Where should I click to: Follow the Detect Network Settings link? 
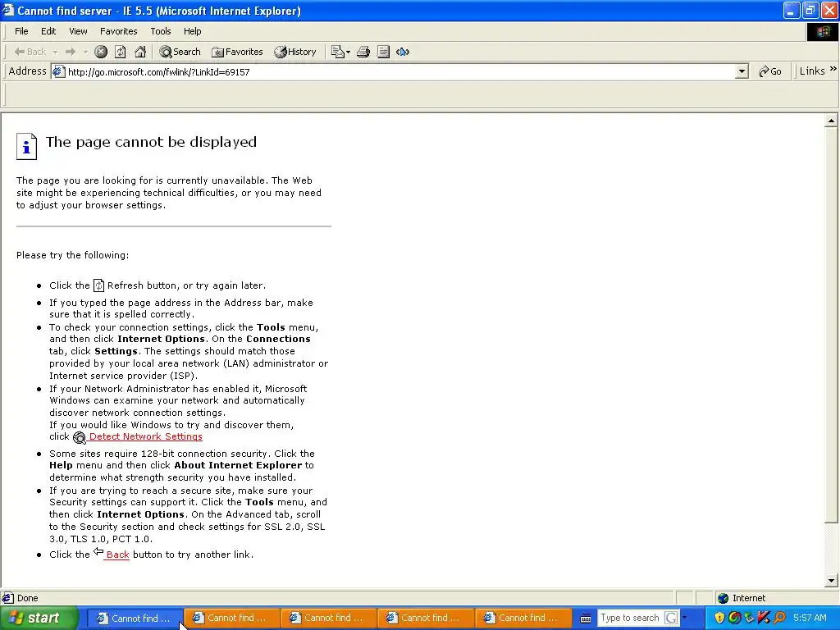click(x=146, y=436)
